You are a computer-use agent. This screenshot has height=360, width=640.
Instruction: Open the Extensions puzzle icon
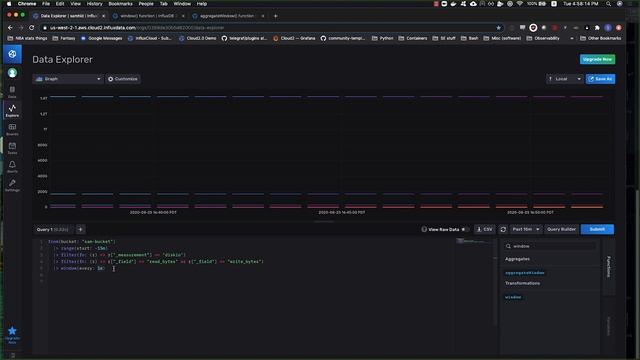tap(597, 27)
